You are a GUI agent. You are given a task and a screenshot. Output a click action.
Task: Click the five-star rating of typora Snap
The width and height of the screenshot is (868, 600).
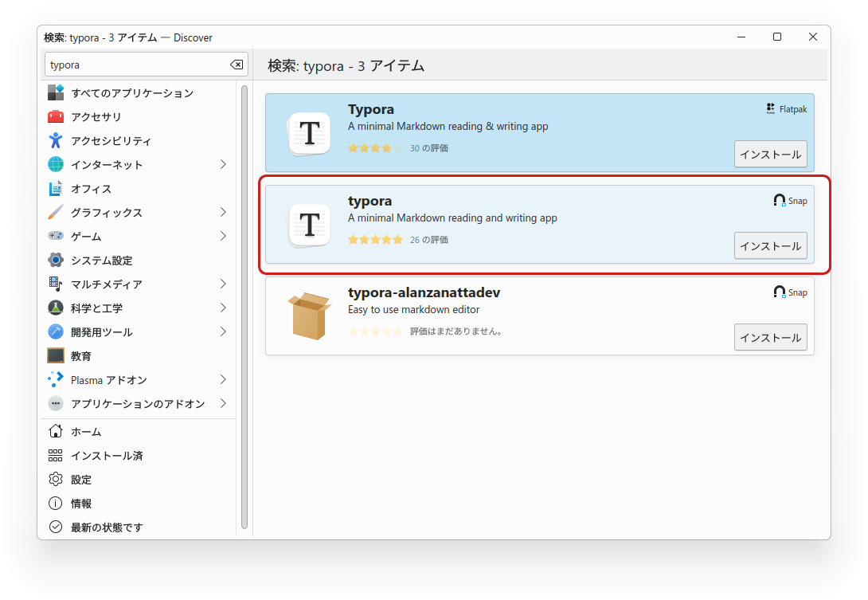[x=375, y=239]
